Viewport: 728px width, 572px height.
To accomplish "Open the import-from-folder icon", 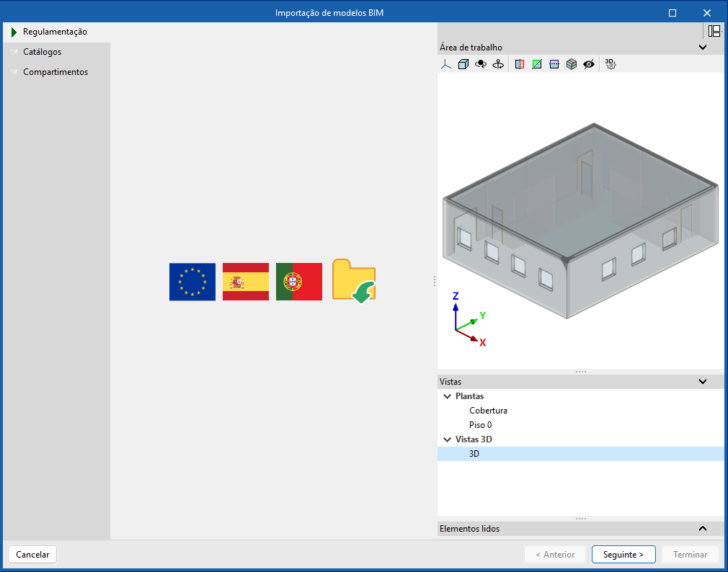I will (354, 281).
